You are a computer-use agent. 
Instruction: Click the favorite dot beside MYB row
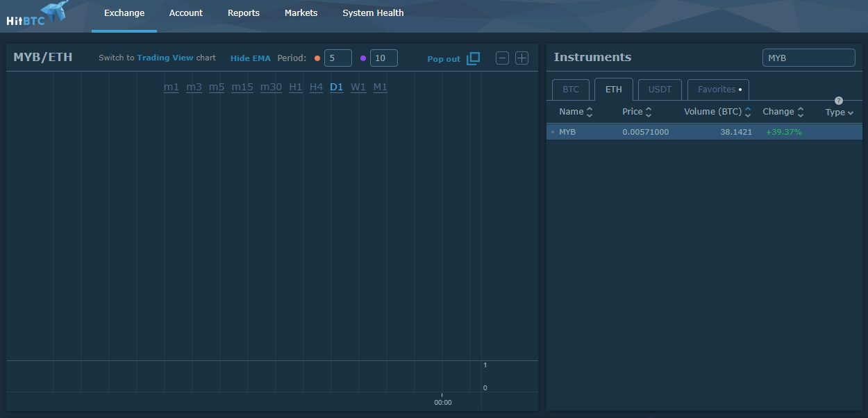tap(553, 132)
